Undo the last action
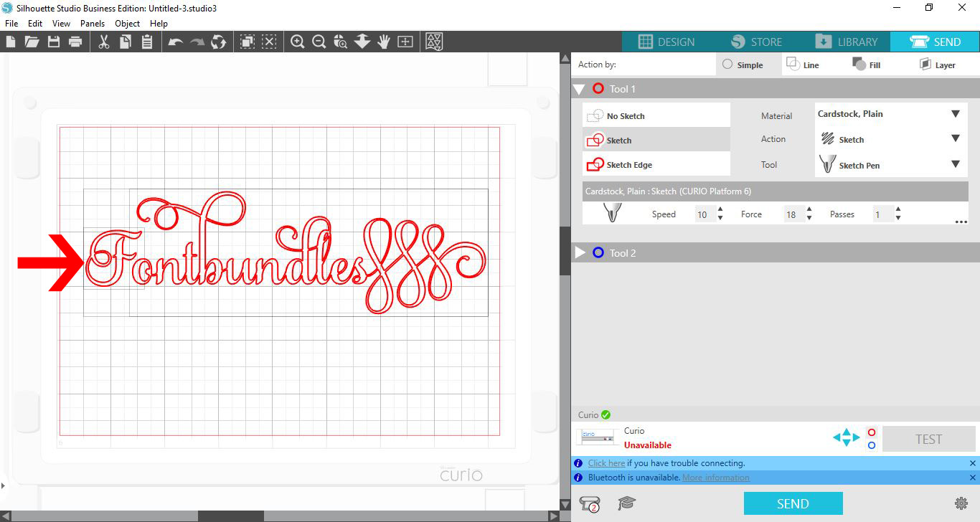 coord(175,42)
